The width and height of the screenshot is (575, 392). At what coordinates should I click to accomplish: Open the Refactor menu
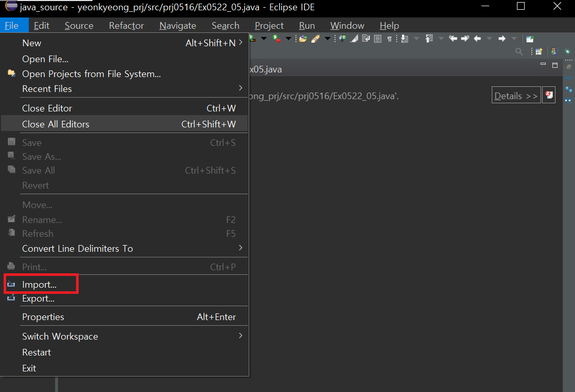click(x=126, y=26)
